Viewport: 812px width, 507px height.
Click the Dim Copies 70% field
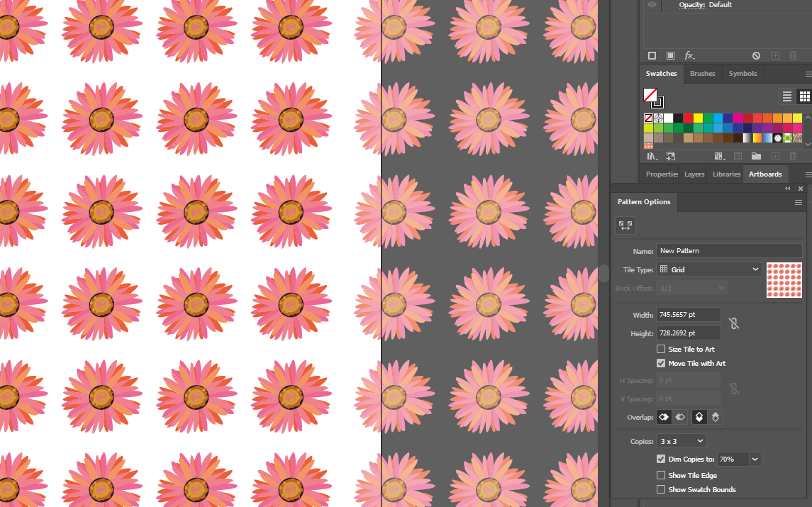point(733,459)
